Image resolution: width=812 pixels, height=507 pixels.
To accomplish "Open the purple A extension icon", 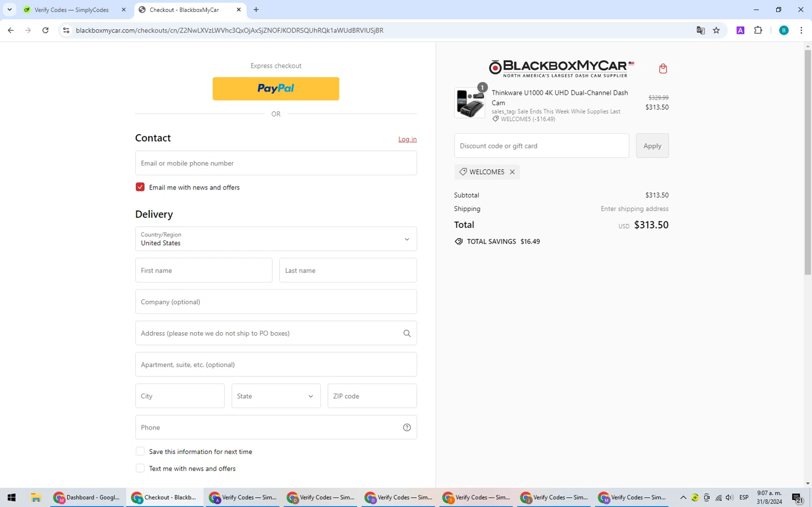I will coord(741,30).
